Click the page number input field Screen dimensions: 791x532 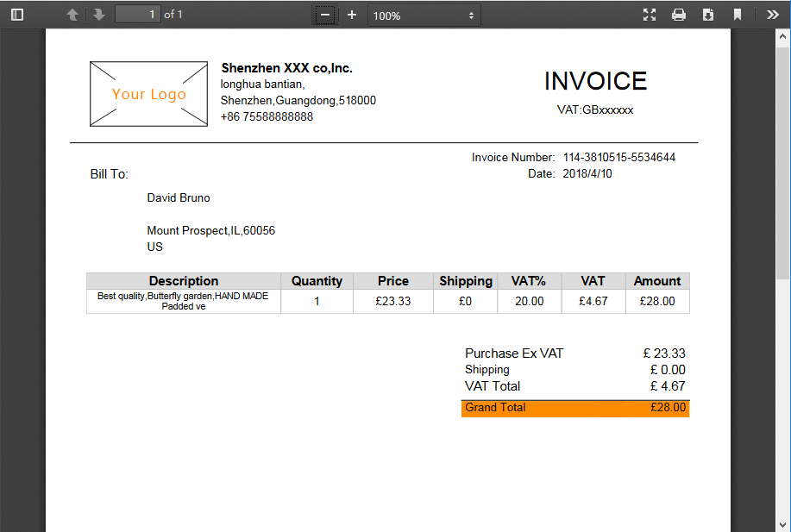138,15
